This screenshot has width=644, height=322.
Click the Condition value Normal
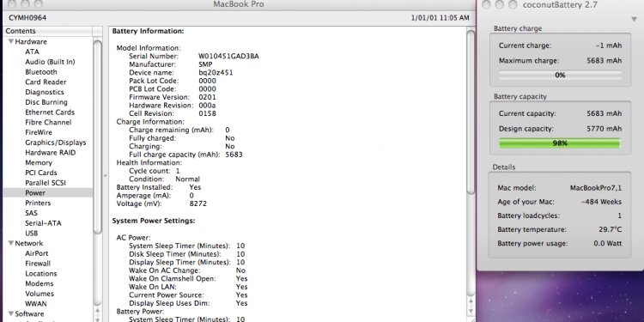tap(187, 179)
